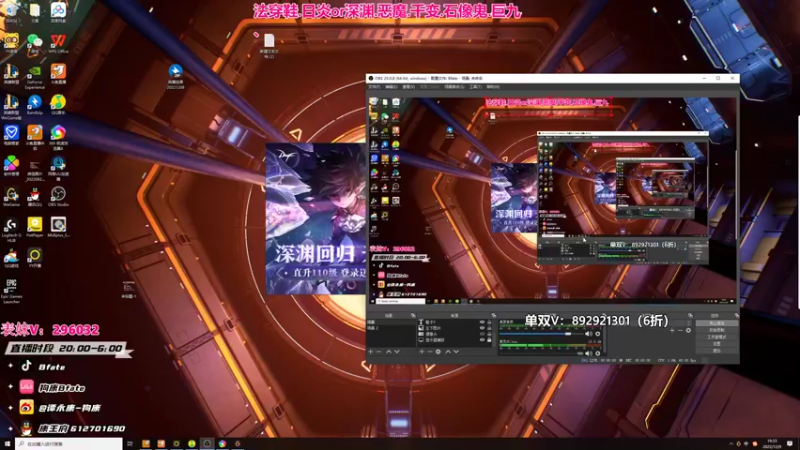Mute the desktop audio channel in the mixer
The width and height of the screenshot is (800, 450).
tap(589, 334)
